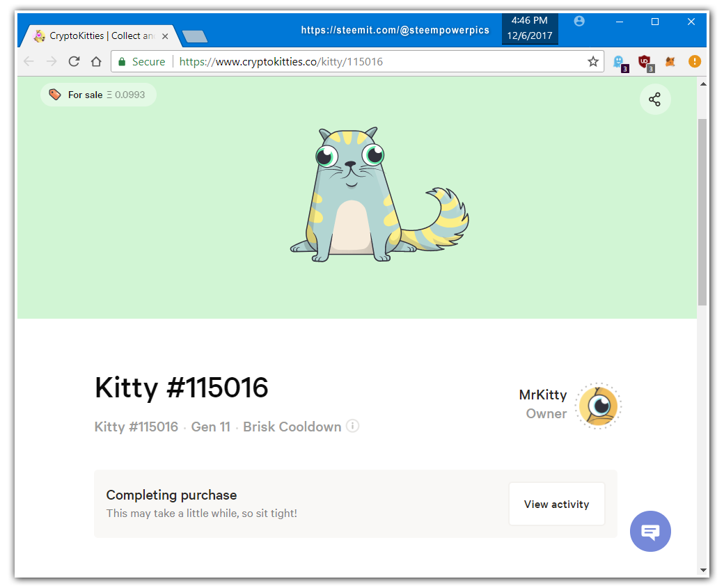Maximize the Chrome window
724x588 pixels.
655,22
